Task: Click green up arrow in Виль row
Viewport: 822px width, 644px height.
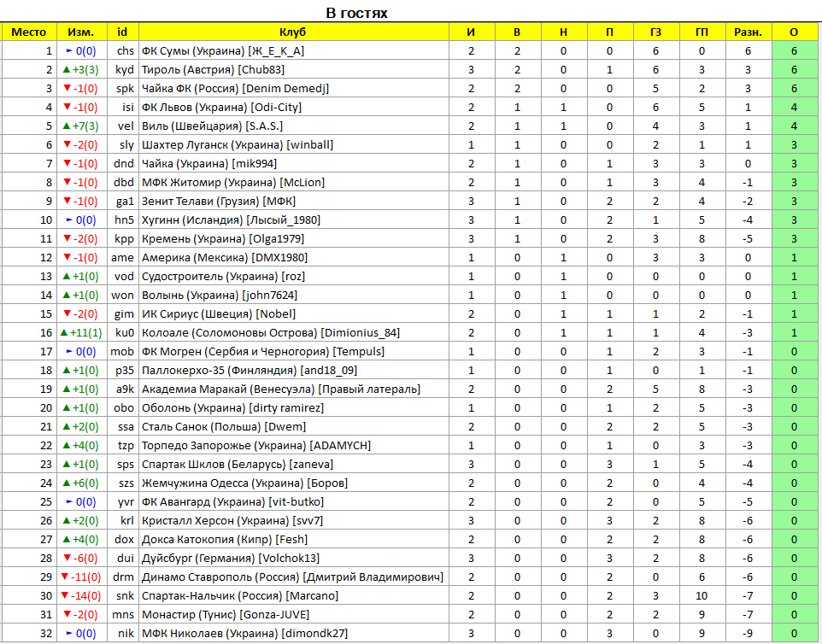Action: click(x=66, y=126)
